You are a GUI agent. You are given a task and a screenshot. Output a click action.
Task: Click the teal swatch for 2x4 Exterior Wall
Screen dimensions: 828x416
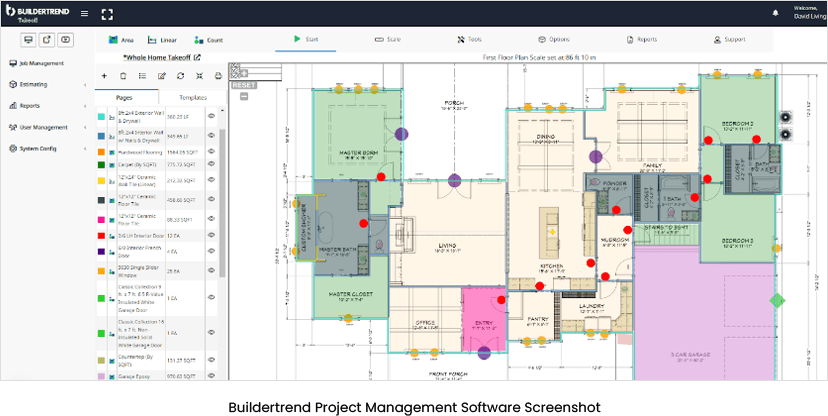coord(101,116)
